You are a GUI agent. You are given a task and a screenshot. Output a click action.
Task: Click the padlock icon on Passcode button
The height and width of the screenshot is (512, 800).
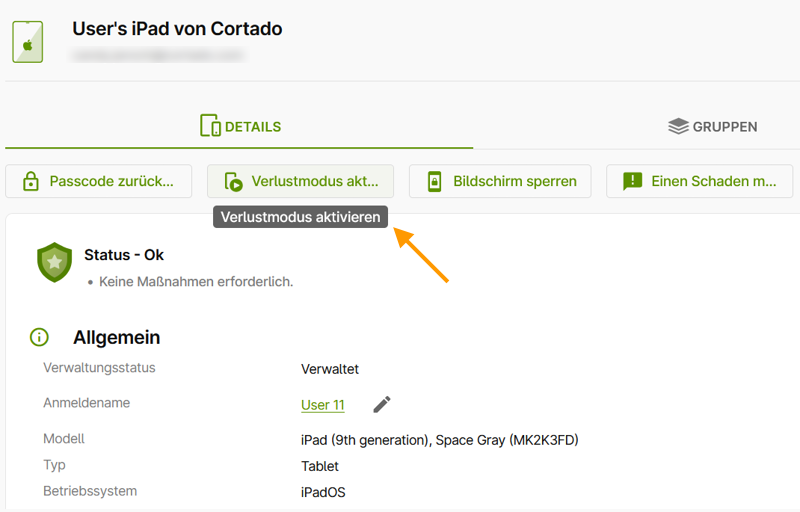click(31, 182)
